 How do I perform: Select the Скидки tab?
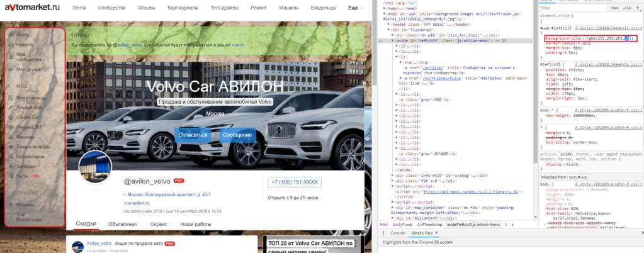[86, 224]
